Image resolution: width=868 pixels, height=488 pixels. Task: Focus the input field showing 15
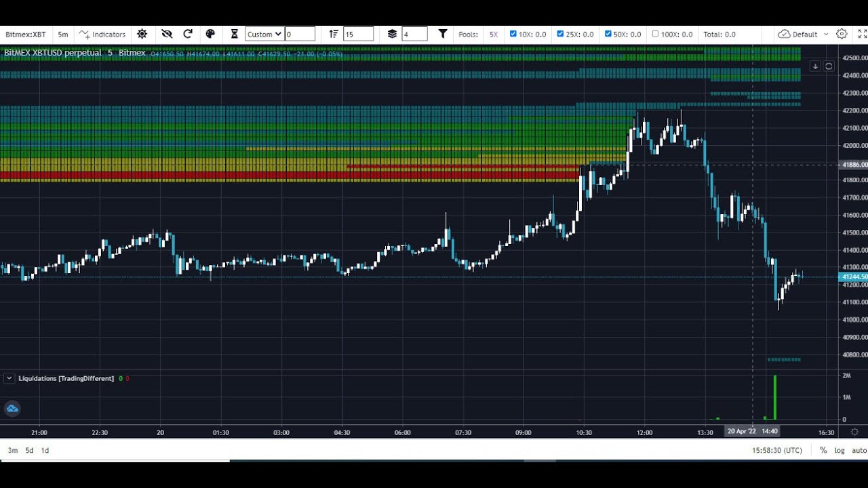[x=358, y=34]
